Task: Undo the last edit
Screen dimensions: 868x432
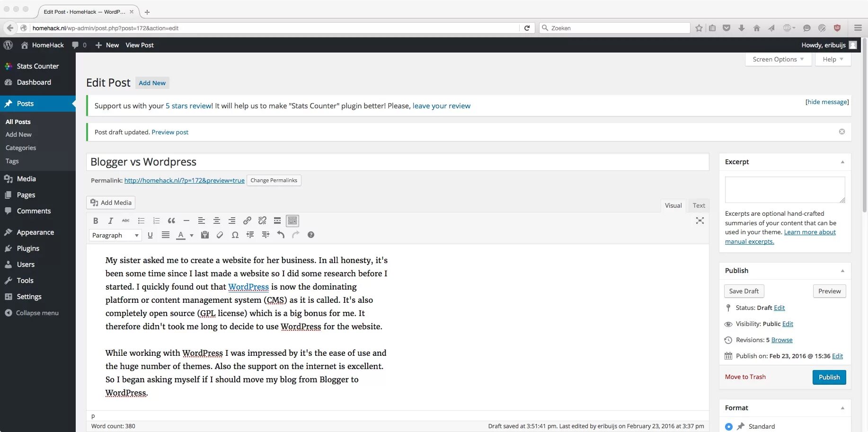Action: [x=281, y=235]
